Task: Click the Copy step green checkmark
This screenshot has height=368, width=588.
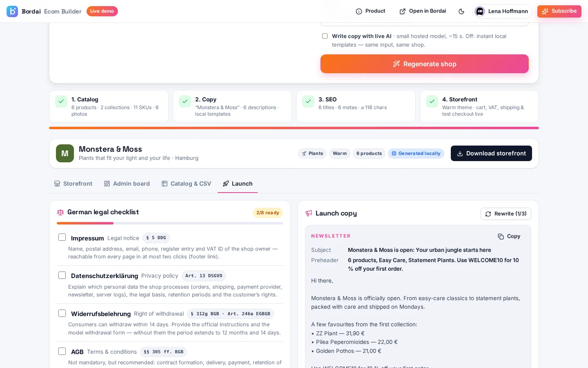Action: pyautogui.click(x=185, y=101)
